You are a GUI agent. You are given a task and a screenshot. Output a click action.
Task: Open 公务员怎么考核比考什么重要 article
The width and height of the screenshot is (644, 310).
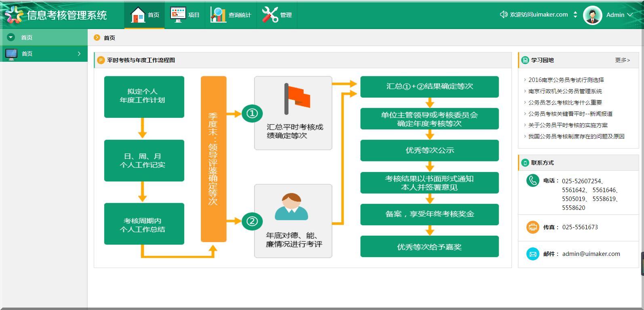(565, 103)
